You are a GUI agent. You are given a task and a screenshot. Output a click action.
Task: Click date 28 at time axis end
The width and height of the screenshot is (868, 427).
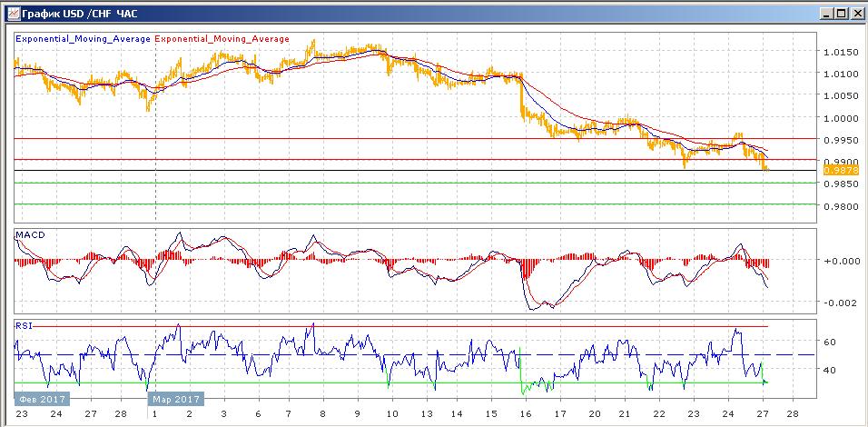pos(793,413)
